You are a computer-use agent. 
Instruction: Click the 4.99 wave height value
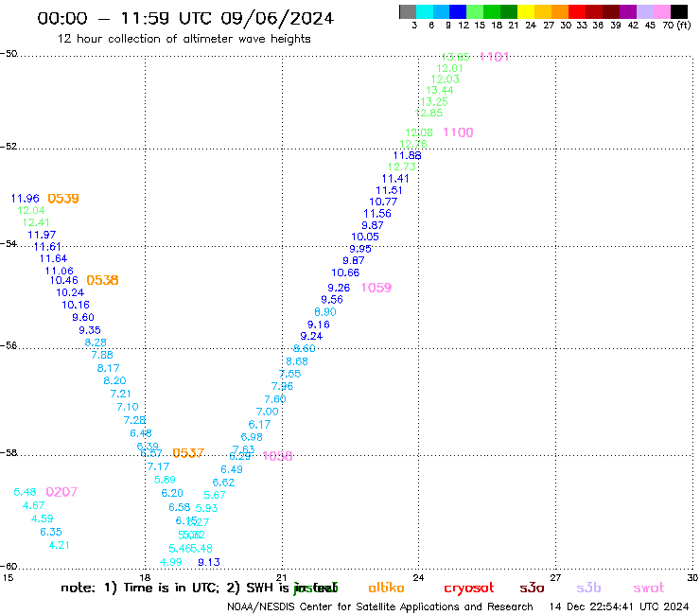tap(170, 562)
